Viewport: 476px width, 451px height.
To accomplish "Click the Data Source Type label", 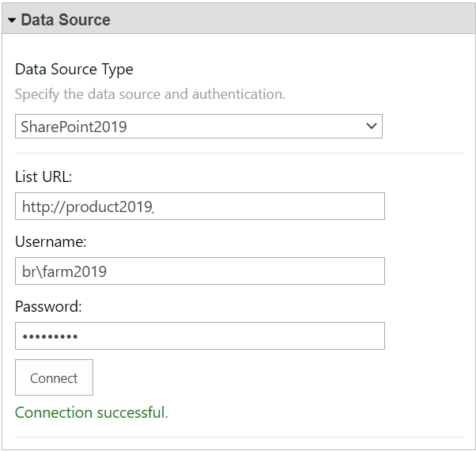I will pos(74,70).
